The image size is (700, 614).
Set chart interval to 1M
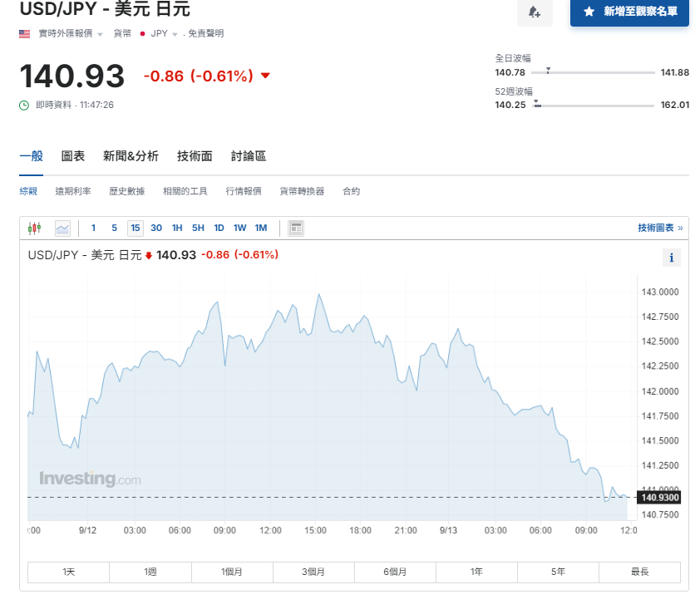point(261,228)
